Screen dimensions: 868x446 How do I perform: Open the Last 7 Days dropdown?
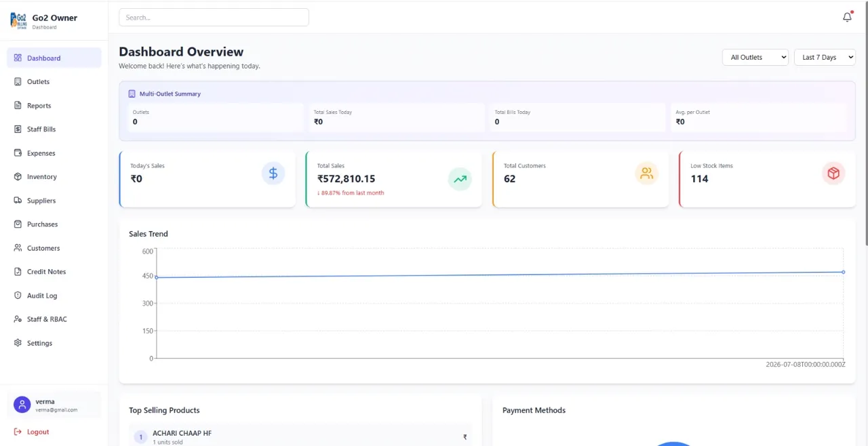pos(825,58)
